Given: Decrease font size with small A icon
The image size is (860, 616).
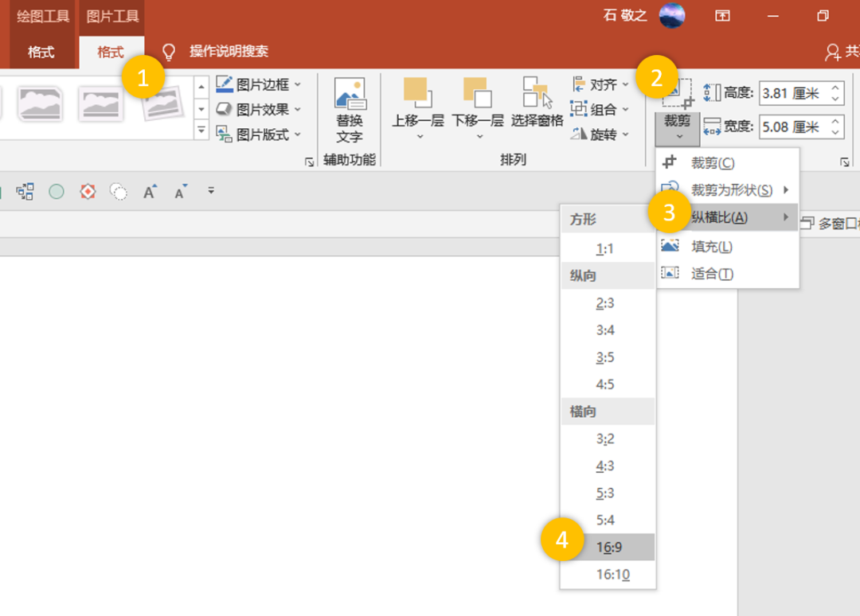Looking at the screenshot, I should tap(181, 192).
